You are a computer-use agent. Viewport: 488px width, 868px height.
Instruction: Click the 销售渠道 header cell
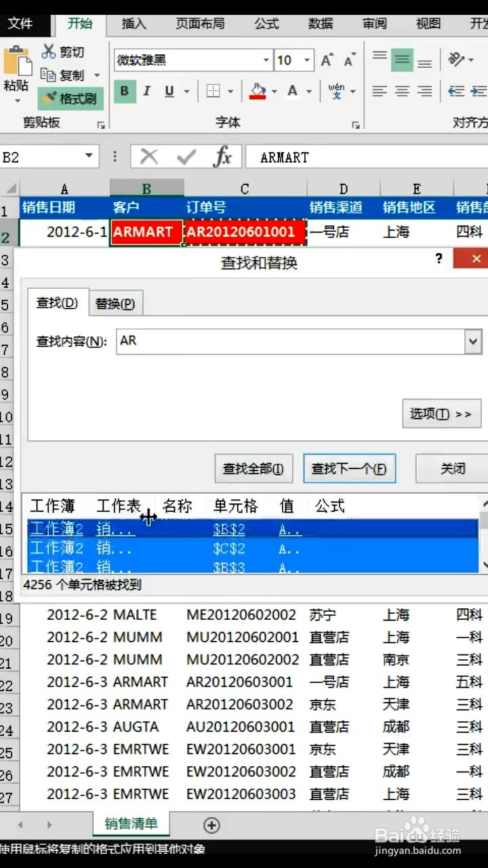(344, 208)
